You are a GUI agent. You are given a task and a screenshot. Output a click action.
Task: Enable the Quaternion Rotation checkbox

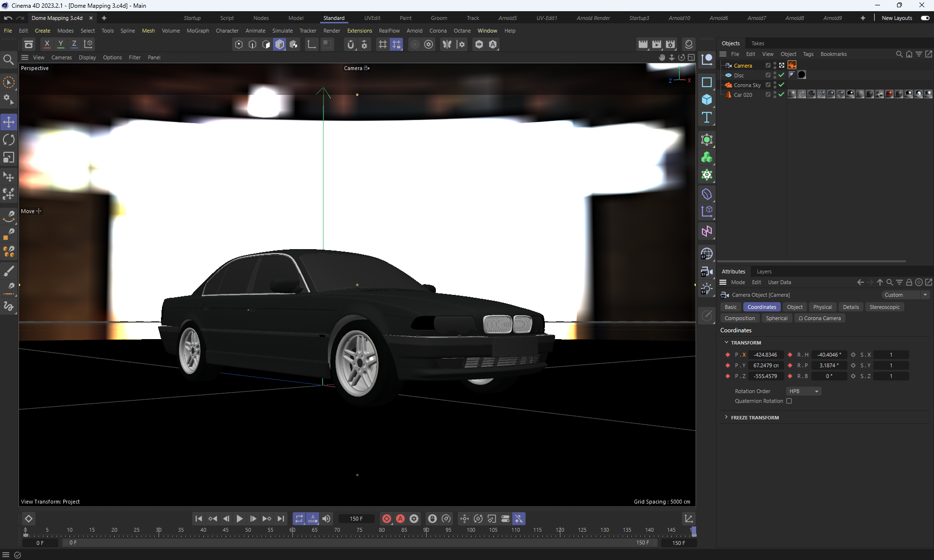[x=789, y=401]
